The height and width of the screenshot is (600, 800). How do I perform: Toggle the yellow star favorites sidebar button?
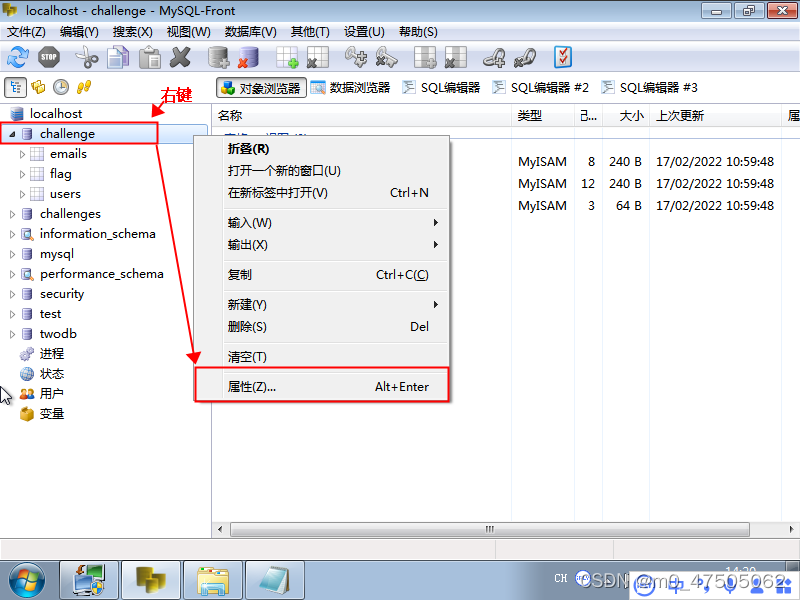38,87
